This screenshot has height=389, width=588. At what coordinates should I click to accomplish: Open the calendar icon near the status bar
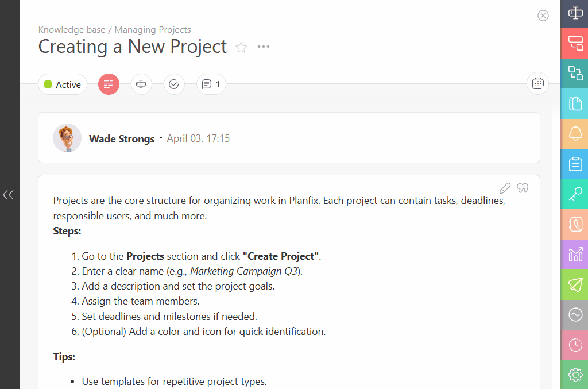(537, 83)
